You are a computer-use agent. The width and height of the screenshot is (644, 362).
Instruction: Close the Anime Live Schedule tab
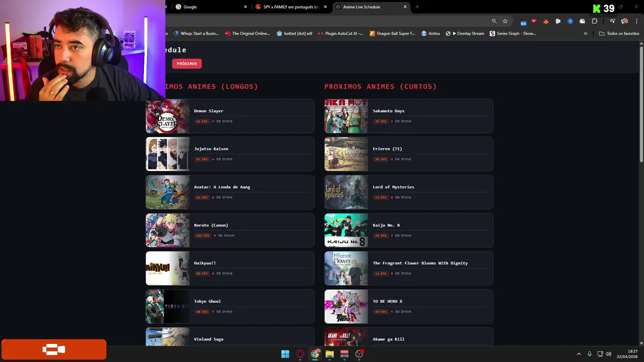tap(405, 7)
